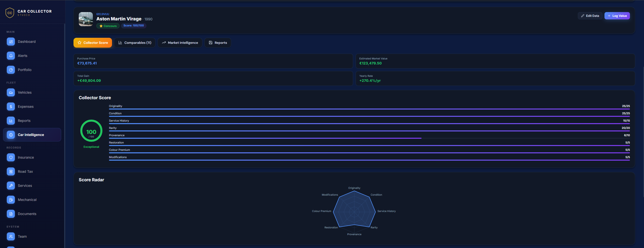
Task: Open Insurance records page
Action: [32, 157]
